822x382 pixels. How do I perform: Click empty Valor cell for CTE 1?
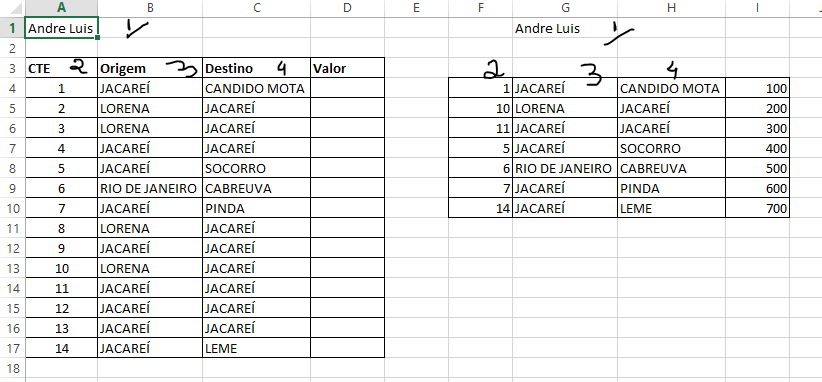(347, 89)
